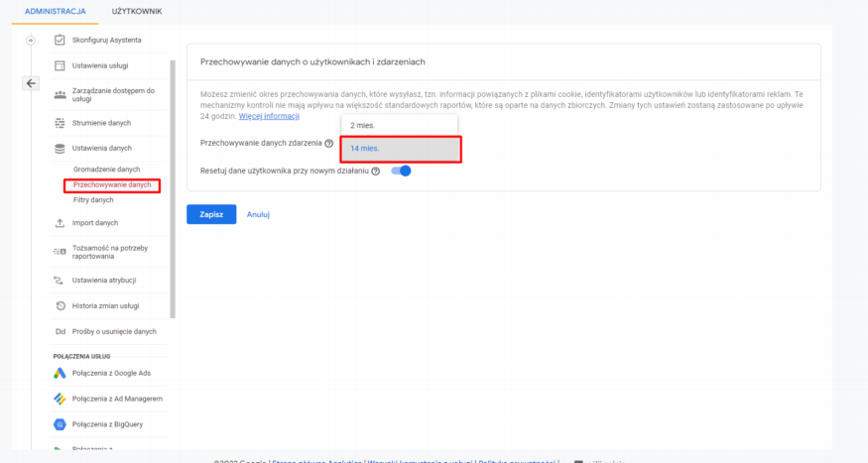
Task: Click the Ustawienia usługi icon
Action: pos(60,65)
